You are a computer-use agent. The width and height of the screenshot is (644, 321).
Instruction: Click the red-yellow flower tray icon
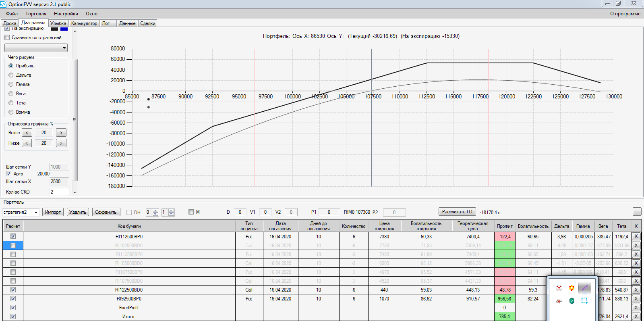[572, 288]
